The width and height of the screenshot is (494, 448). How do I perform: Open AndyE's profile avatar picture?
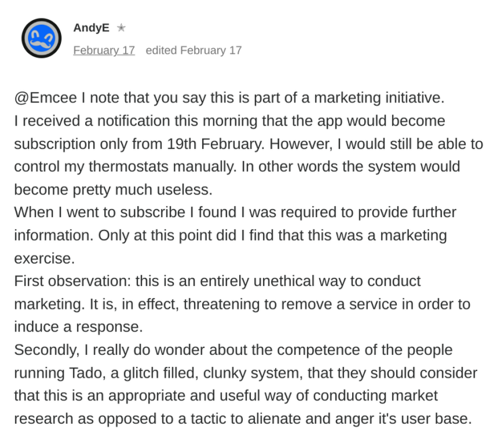coord(41,38)
